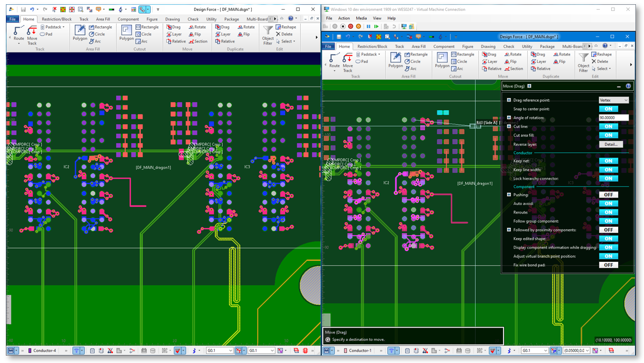This screenshot has width=644, height=363.
Task: Click File button in right Design Force window
Action: [328, 46]
